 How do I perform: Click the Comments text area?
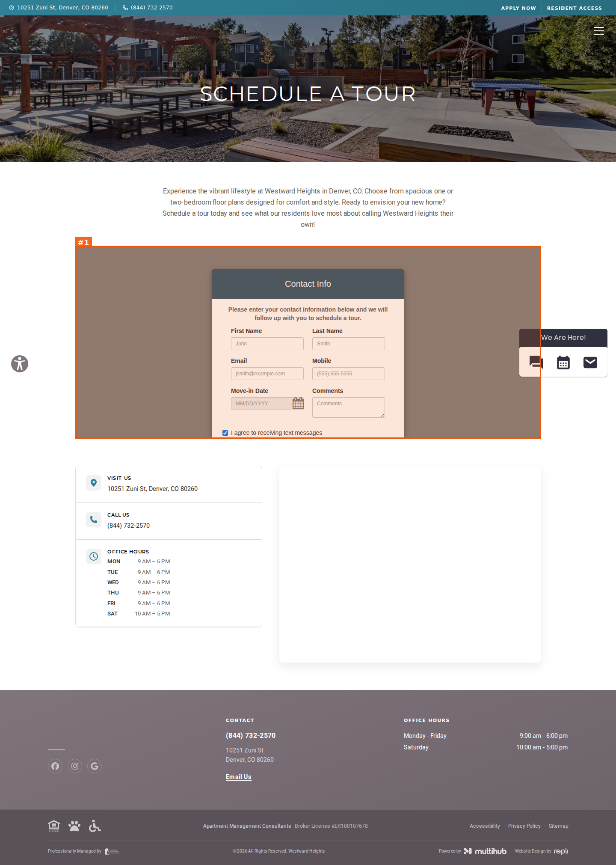[349, 407]
